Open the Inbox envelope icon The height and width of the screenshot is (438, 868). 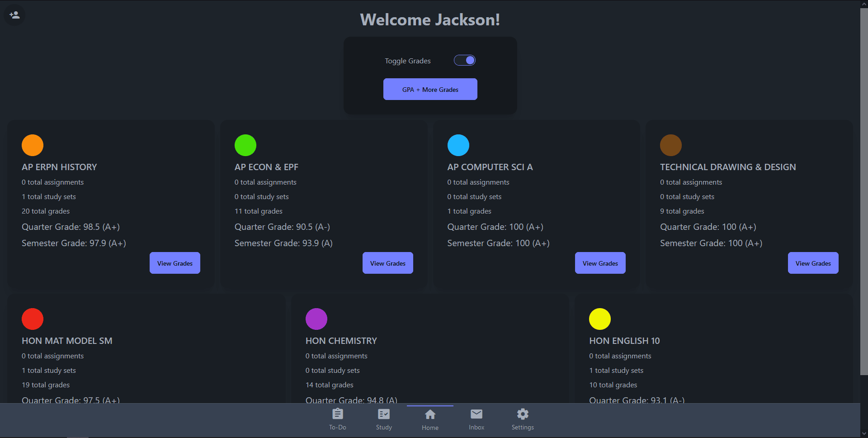476,414
